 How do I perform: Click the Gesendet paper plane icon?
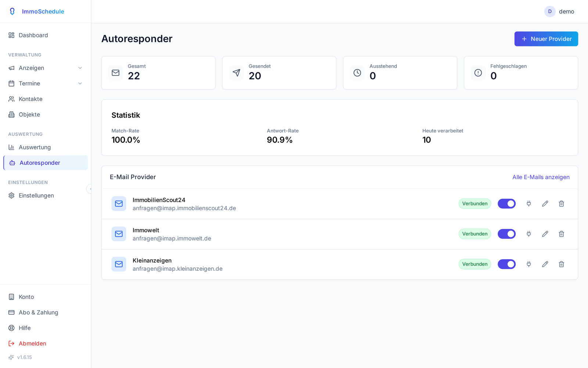tap(236, 73)
